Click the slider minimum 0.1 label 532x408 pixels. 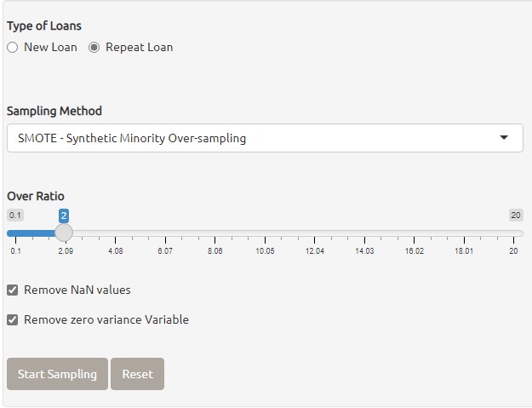click(x=15, y=215)
